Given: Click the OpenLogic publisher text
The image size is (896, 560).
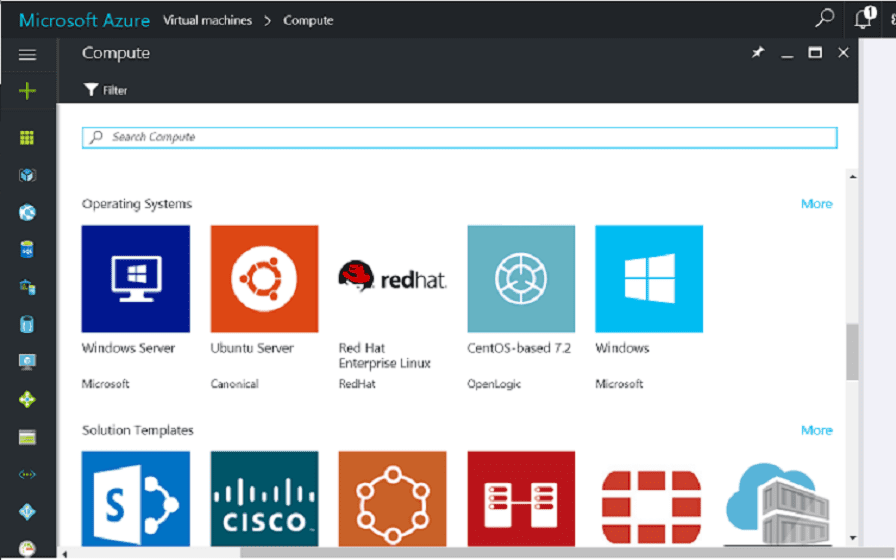Looking at the screenshot, I should point(494,384).
